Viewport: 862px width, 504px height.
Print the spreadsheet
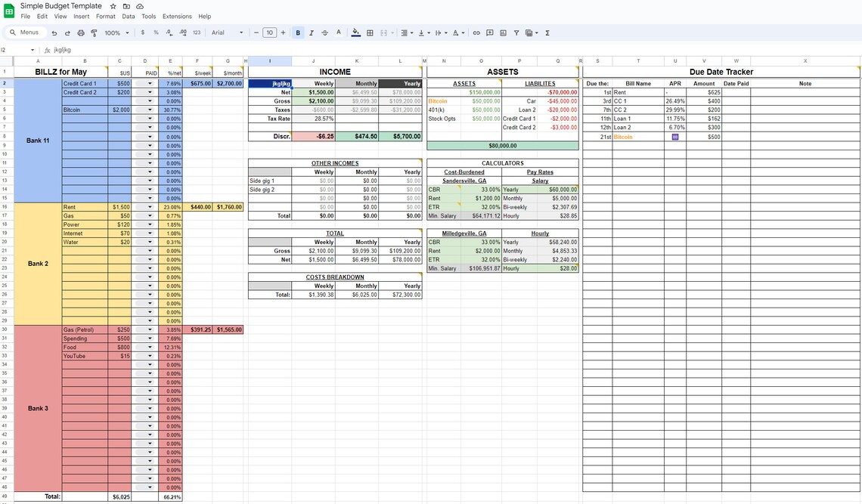pyautogui.click(x=82, y=32)
